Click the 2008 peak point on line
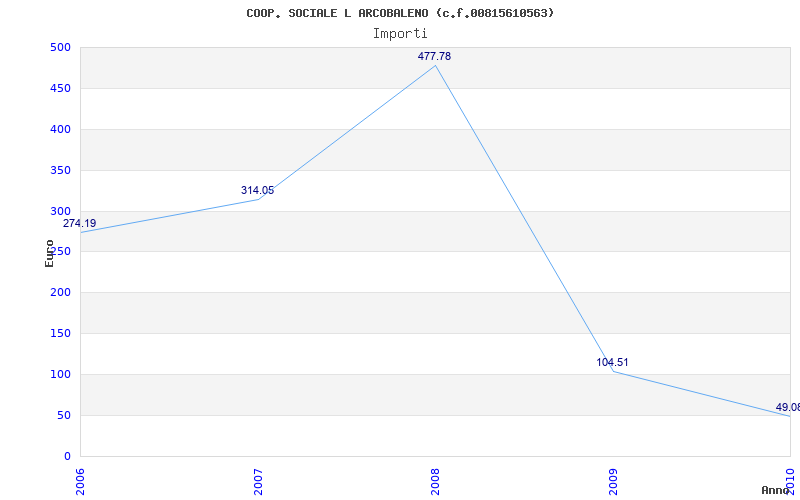Viewport: 800px width, 500px height. click(x=435, y=65)
